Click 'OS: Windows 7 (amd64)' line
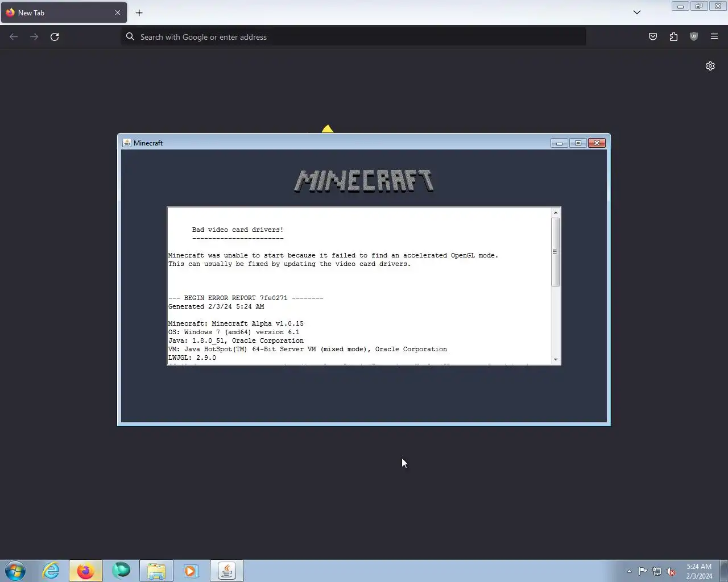The height and width of the screenshot is (582, 728). [x=234, y=332]
